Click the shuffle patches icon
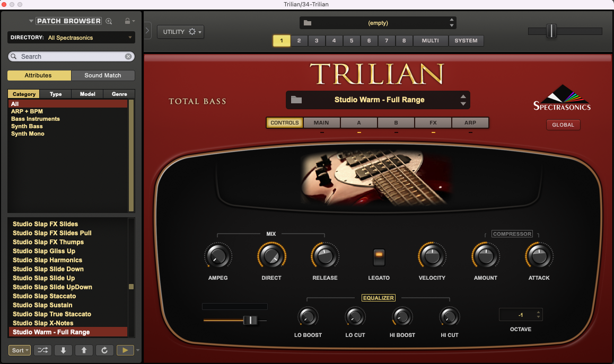 click(x=42, y=350)
